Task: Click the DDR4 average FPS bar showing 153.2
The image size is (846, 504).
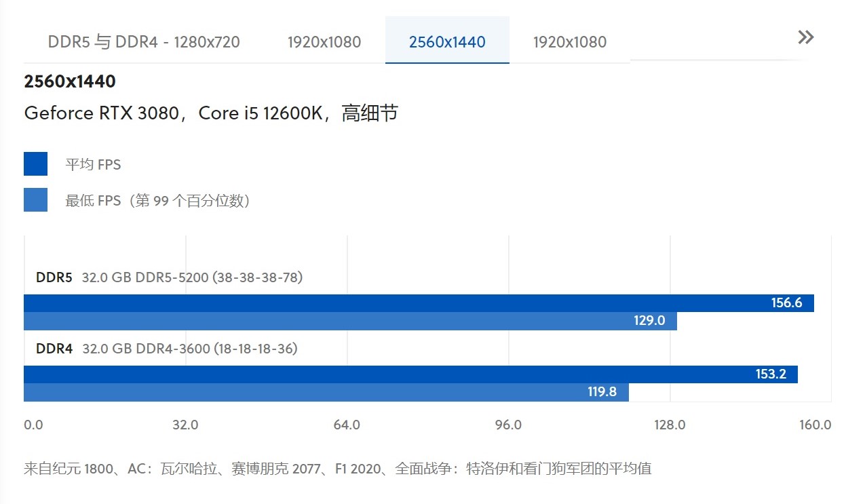Action: click(x=407, y=374)
